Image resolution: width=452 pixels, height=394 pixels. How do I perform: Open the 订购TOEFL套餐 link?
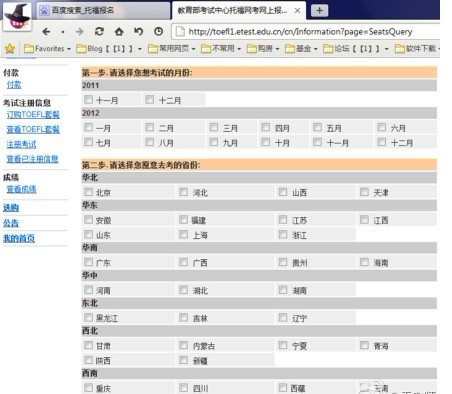33,115
